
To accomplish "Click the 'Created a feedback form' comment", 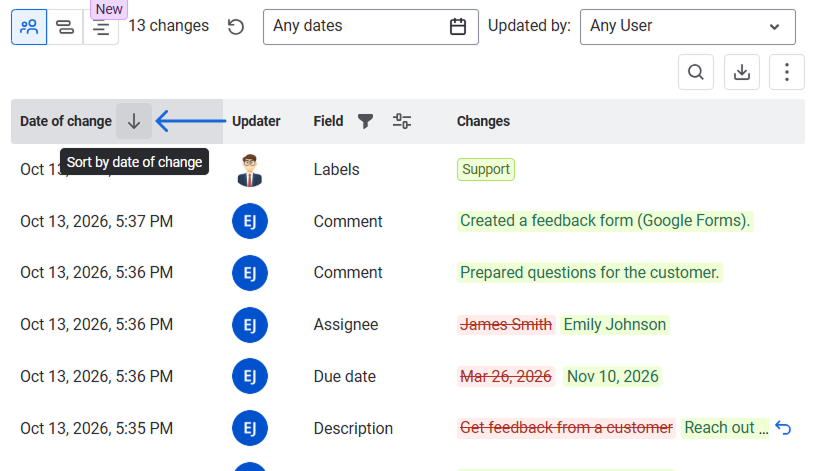I will 605,221.
